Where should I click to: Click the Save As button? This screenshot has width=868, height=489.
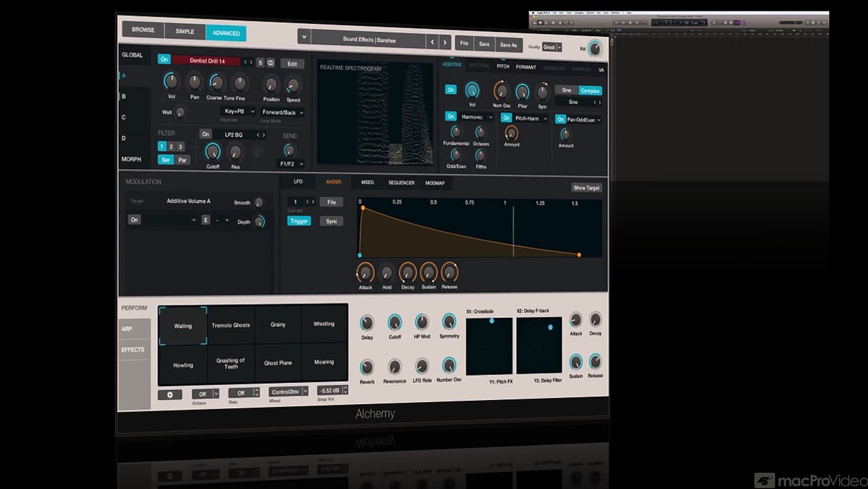509,45
